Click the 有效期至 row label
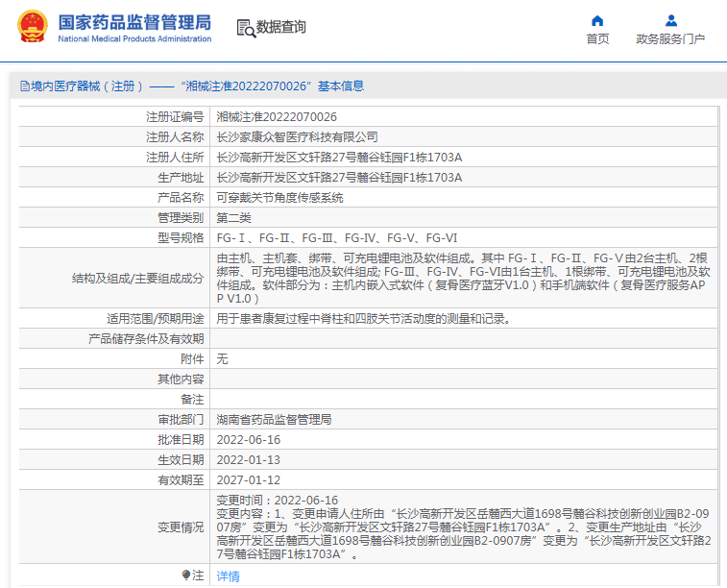Image resolution: width=727 pixels, height=588 pixels. [181, 480]
